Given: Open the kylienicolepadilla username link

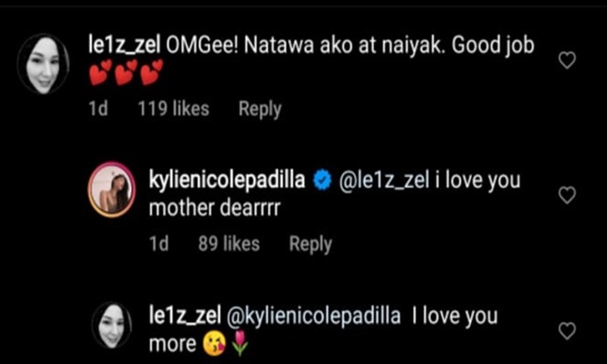Looking at the screenshot, I should 227,180.
